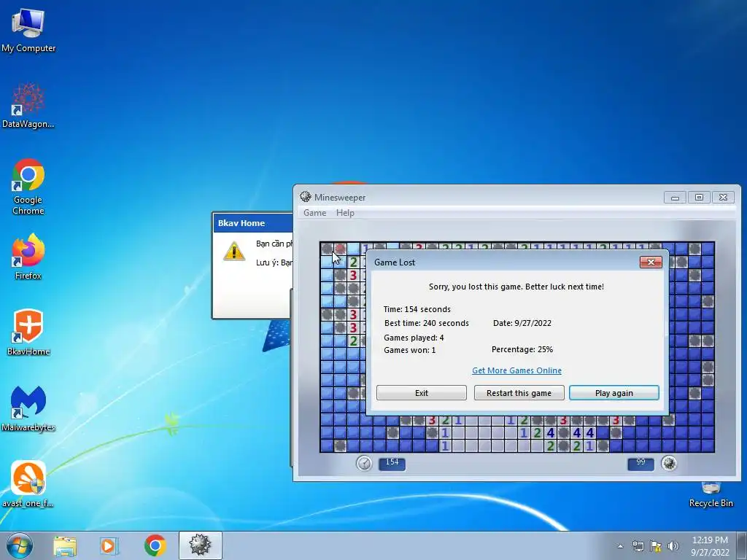The width and height of the screenshot is (747, 560).
Task: Click the volume speaker tray icon
Action: point(673,546)
